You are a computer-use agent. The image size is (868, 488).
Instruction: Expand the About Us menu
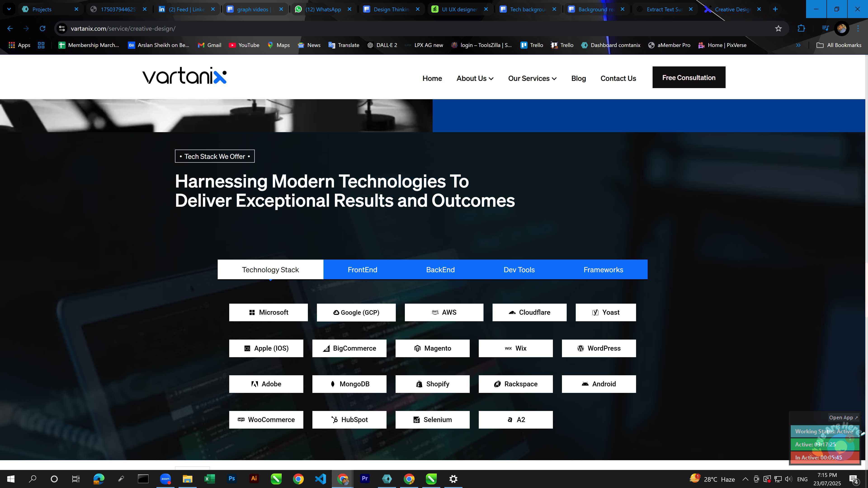point(475,78)
